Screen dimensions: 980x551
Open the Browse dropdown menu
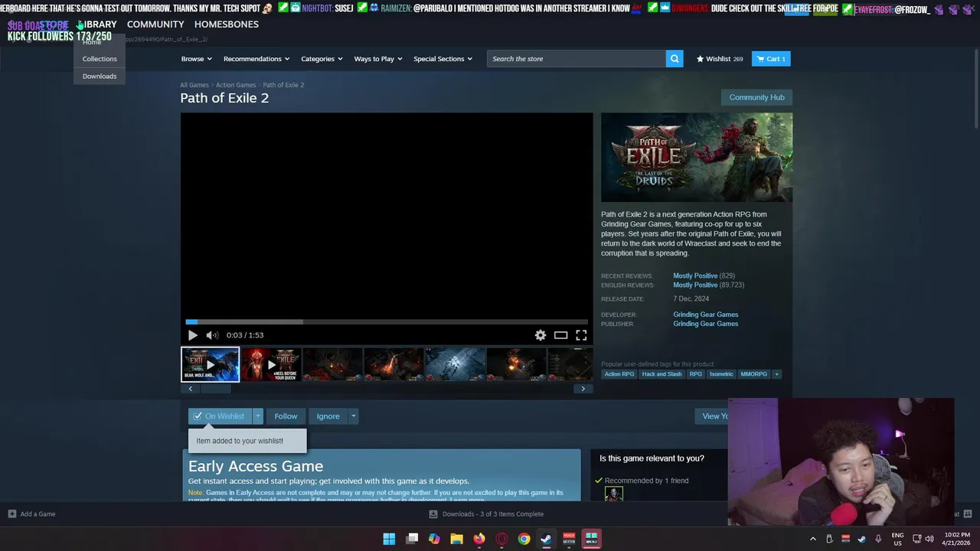(x=198, y=59)
